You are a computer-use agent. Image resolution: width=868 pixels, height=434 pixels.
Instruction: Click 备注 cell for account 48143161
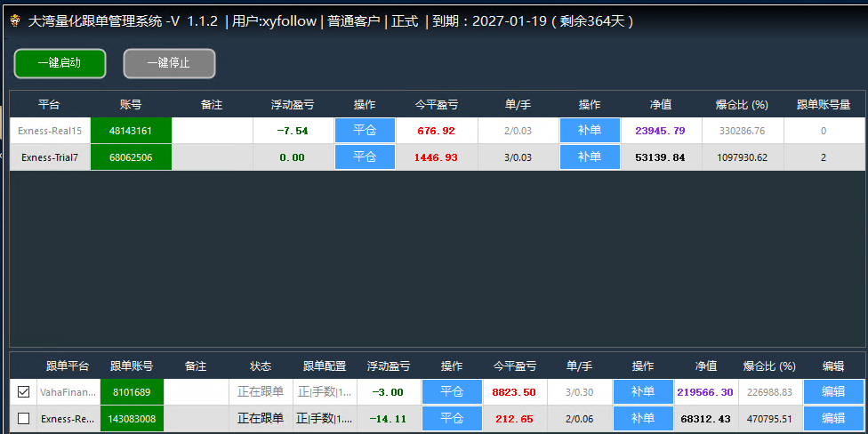(213, 131)
